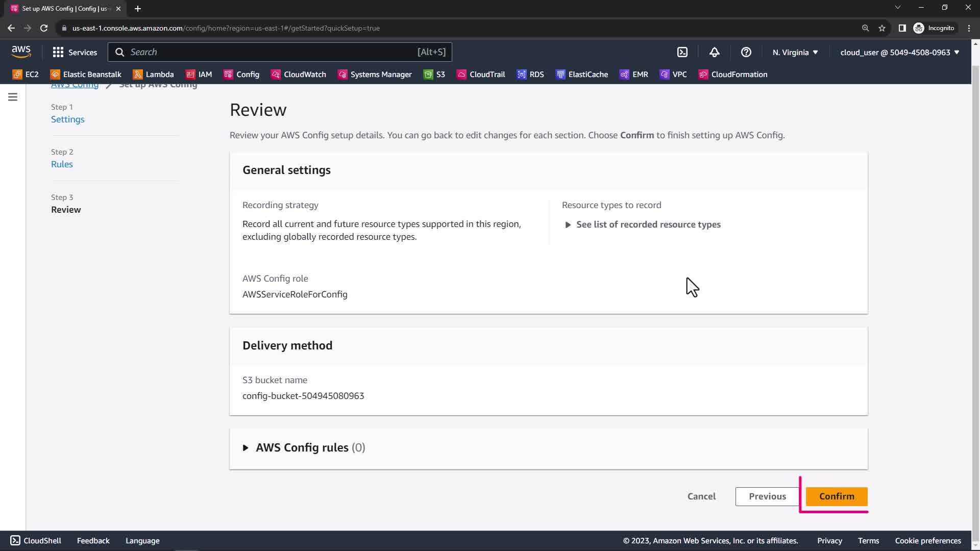
Task: Open CloudTrail shortcut in favorites bar
Action: (x=480, y=74)
